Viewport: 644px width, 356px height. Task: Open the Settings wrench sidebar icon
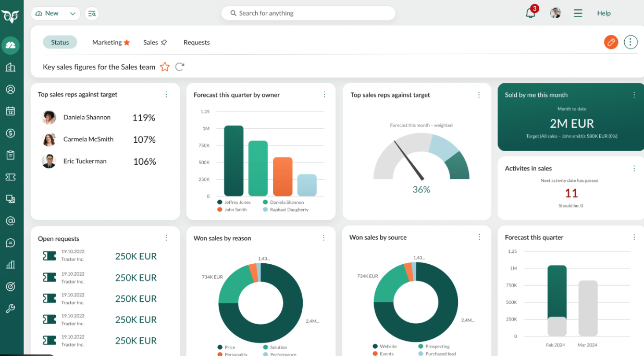[10, 309]
